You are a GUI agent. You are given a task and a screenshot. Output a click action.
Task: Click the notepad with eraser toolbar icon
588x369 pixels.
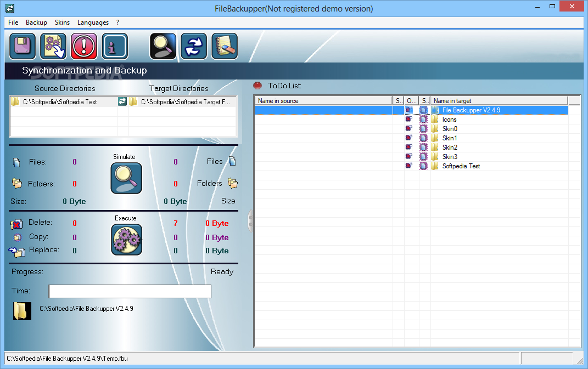click(x=225, y=47)
